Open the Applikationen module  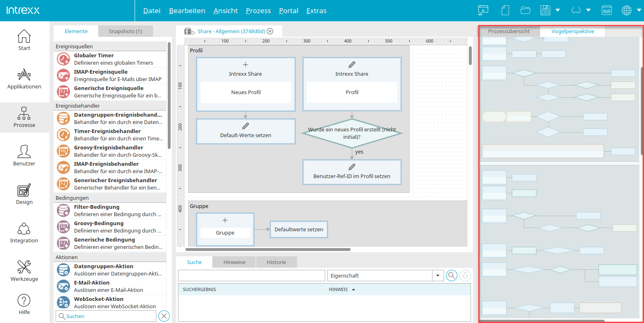point(24,79)
